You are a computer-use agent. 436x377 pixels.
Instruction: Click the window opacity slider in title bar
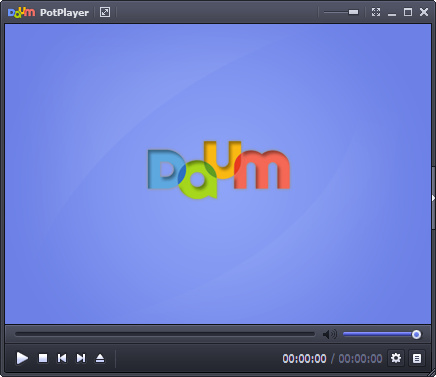[341, 12]
